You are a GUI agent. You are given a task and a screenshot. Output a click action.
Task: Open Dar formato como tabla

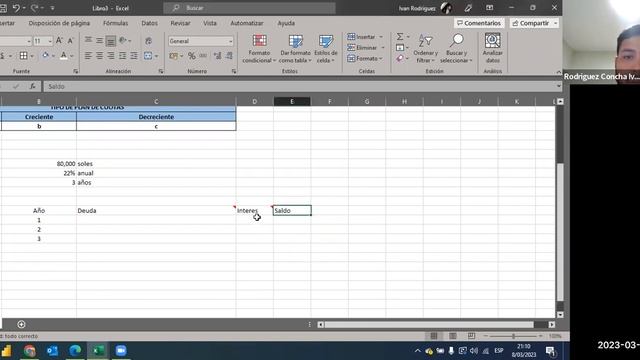click(296, 49)
